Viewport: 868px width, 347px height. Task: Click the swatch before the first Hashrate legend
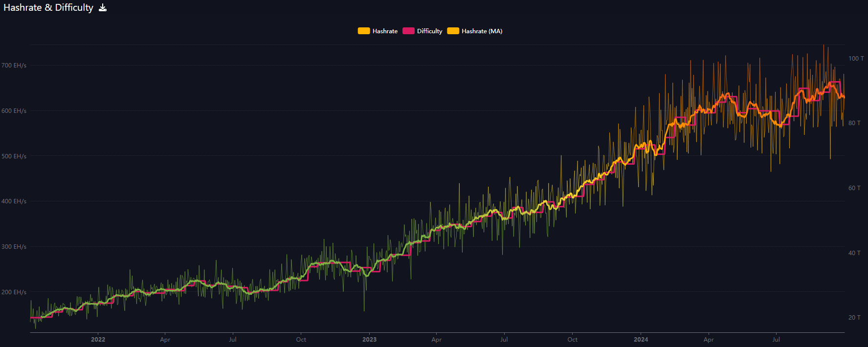point(364,31)
